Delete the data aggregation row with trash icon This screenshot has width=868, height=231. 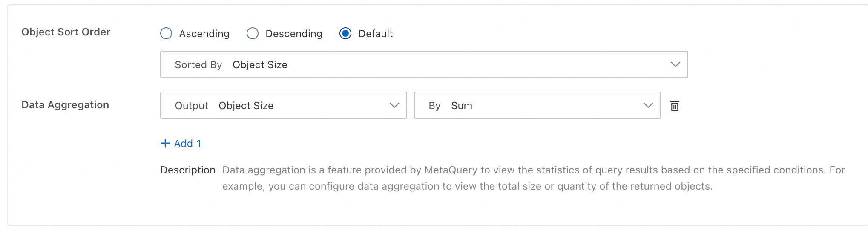pos(675,106)
